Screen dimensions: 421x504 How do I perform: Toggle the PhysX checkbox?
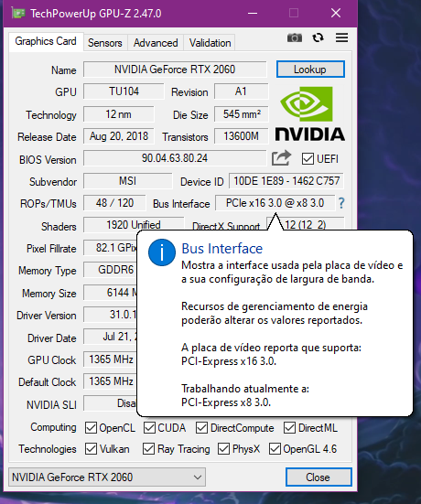[x=223, y=449]
